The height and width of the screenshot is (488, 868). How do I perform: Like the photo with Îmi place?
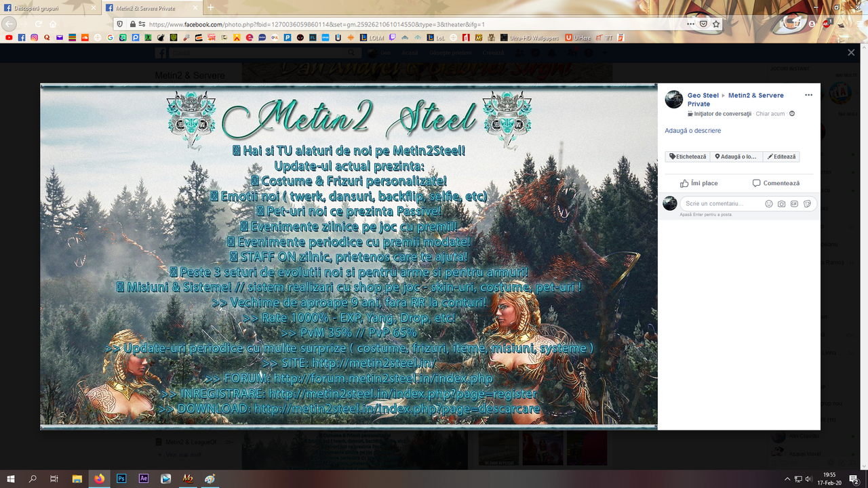click(x=699, y=183)
